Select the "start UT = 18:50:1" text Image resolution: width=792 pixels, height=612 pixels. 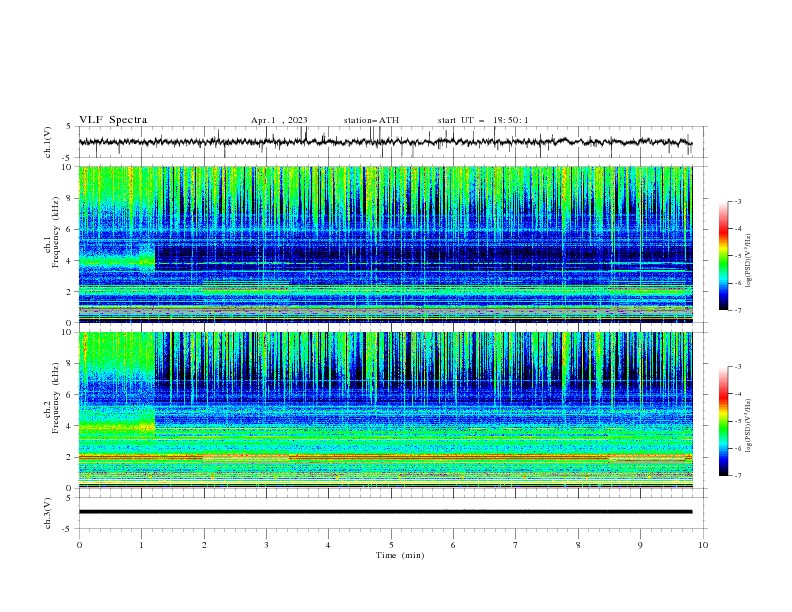(x=483, y=120)
